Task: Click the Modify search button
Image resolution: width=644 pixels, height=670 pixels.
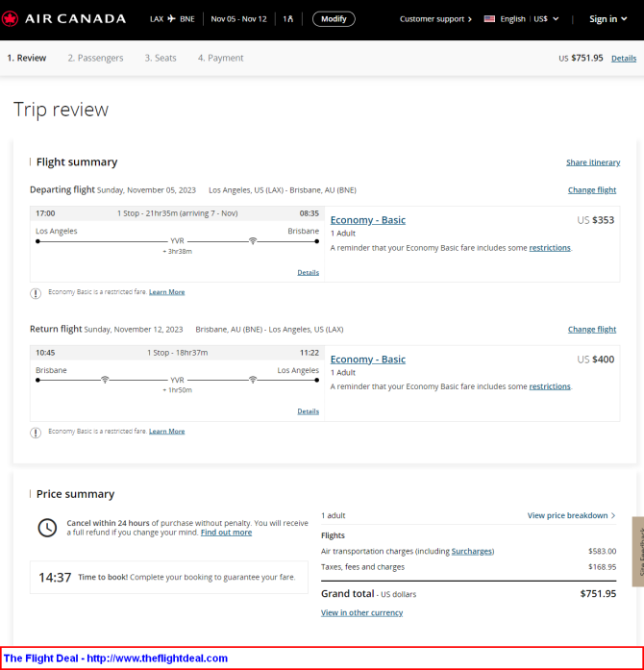Action: point(334,19)
